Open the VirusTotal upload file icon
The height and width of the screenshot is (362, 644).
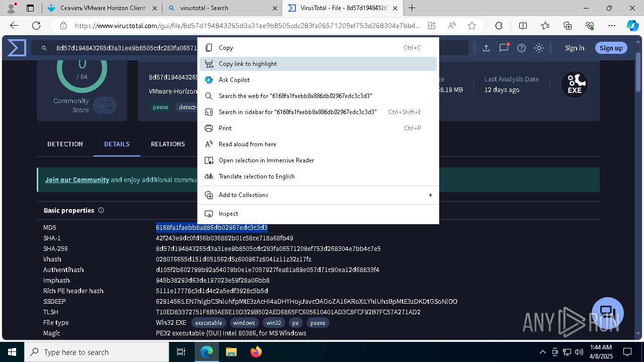click(x=486, y=48)
